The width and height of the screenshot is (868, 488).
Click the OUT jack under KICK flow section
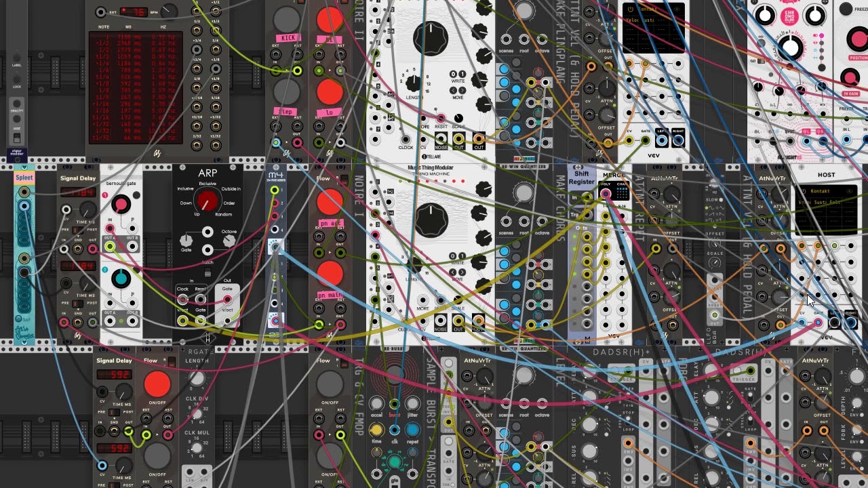tap(297, 70)
